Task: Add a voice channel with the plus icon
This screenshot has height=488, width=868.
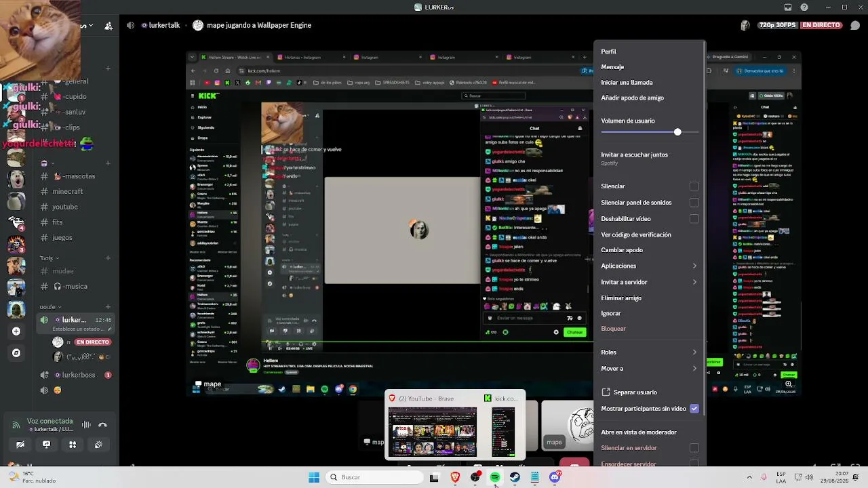Action: [108, 307]
